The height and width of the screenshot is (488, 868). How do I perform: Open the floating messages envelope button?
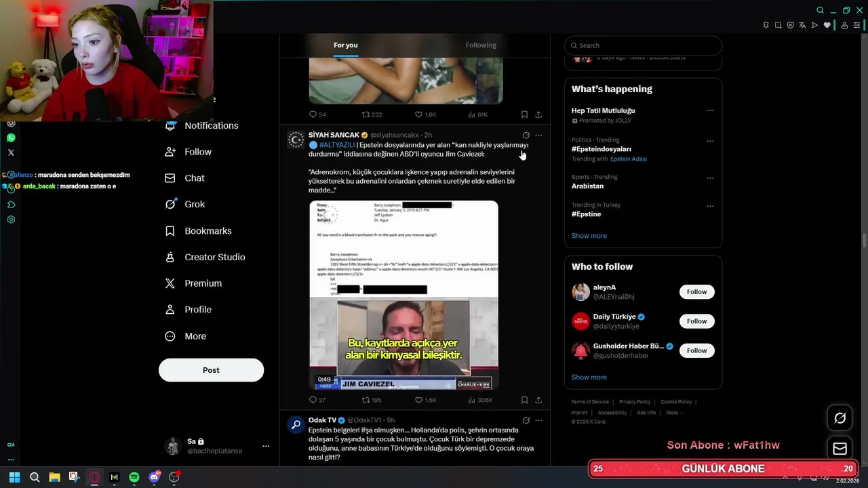tap(840, 449)
